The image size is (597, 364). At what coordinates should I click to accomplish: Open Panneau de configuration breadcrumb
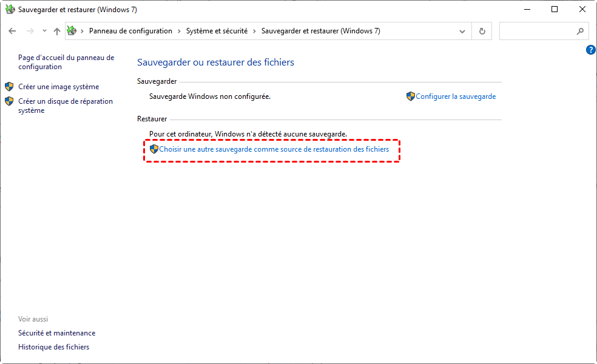(130, 31)
